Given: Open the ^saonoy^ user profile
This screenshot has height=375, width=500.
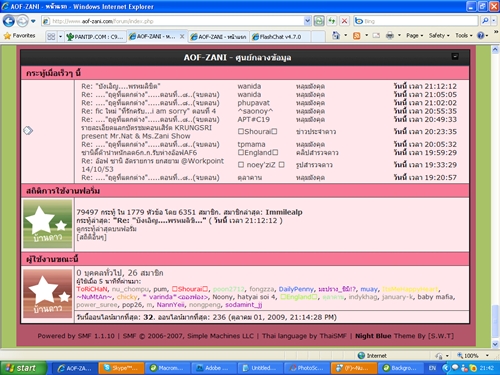Looking at the screenshot, I should pos(255,111).
